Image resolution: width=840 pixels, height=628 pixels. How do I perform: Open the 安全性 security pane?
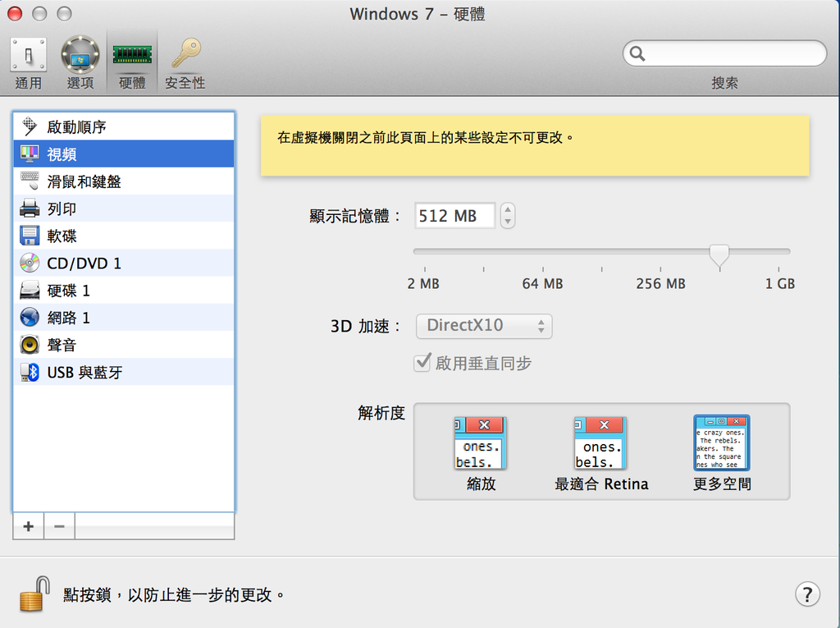(185, 57)
